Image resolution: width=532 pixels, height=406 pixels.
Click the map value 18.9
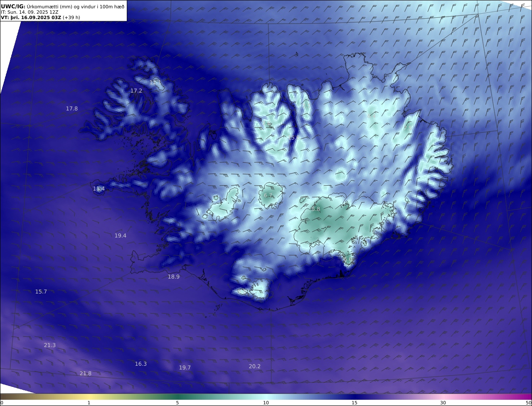(174, 276)
